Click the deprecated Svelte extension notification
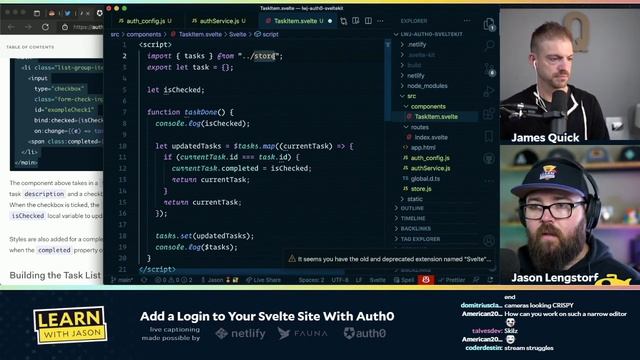Screen dimensions: 640x360 coord(390,259)
